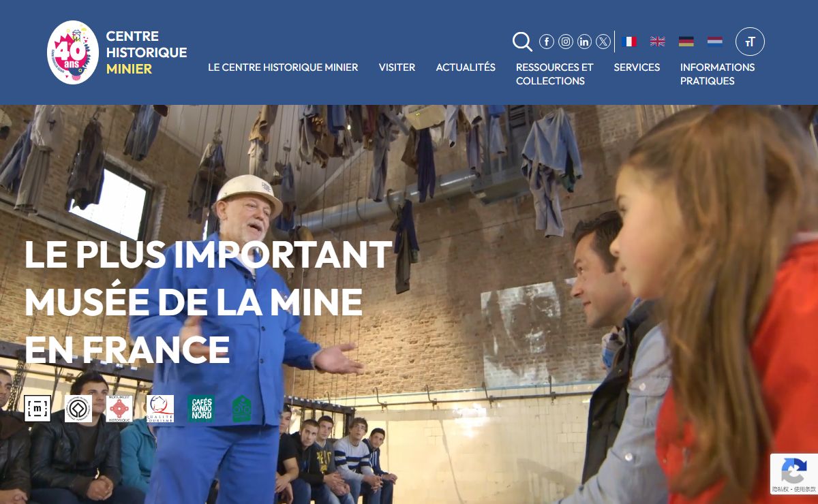
Task: Open the Actualités menu item
Action: click(x=466, y=67)
